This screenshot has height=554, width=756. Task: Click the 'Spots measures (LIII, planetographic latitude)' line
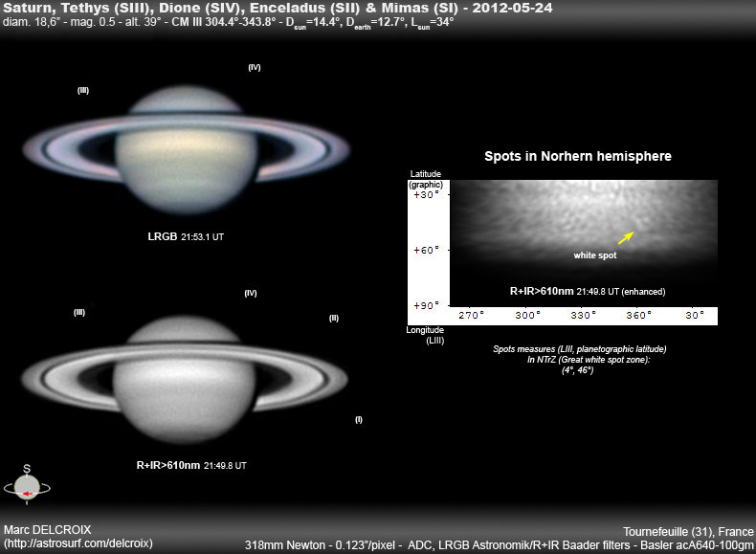tap(580, 348)
